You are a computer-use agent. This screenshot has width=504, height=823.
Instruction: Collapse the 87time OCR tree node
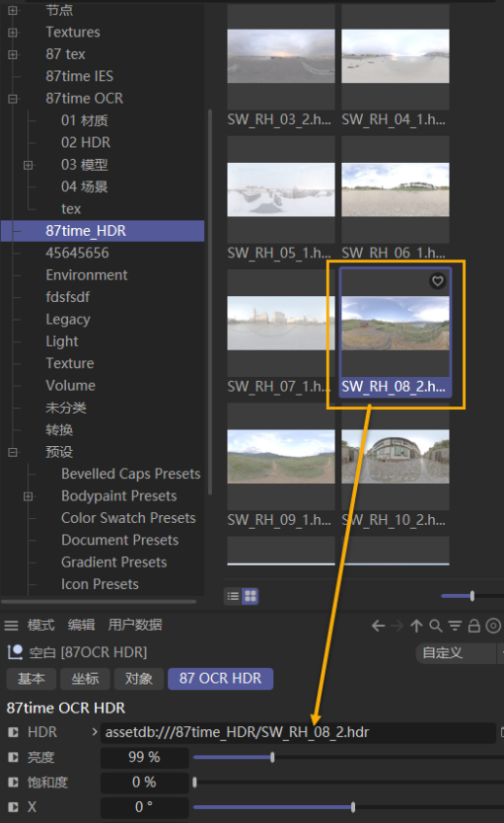click(13, 99)
